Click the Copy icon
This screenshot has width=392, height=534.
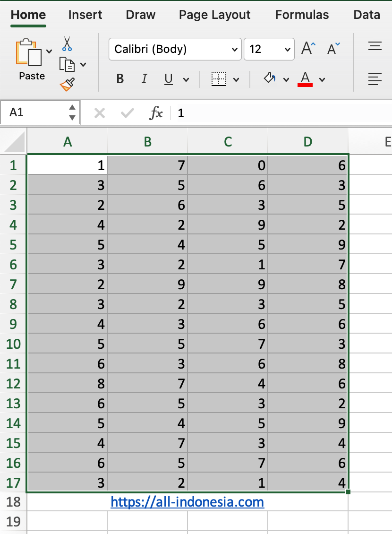tap(67, 64)
